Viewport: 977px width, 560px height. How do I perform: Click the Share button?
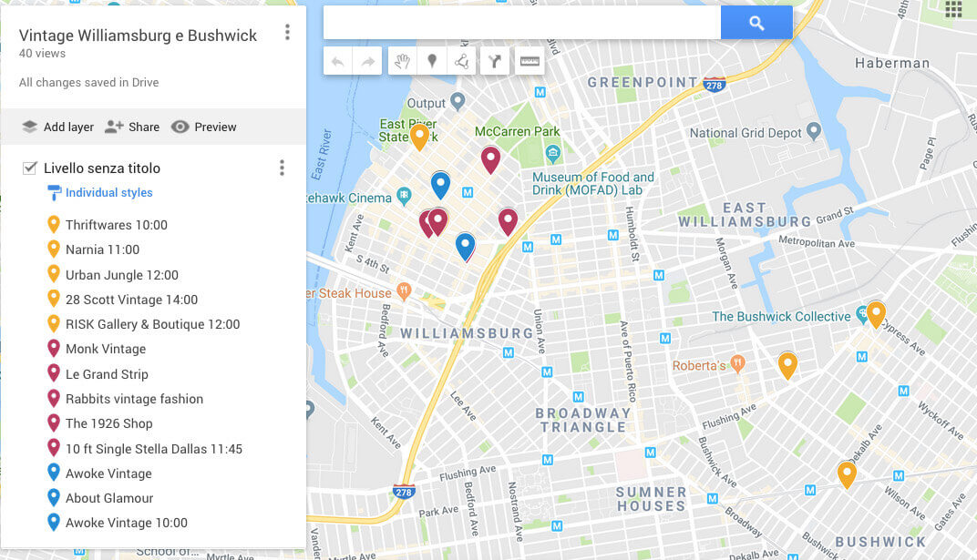tap(132, 127)
